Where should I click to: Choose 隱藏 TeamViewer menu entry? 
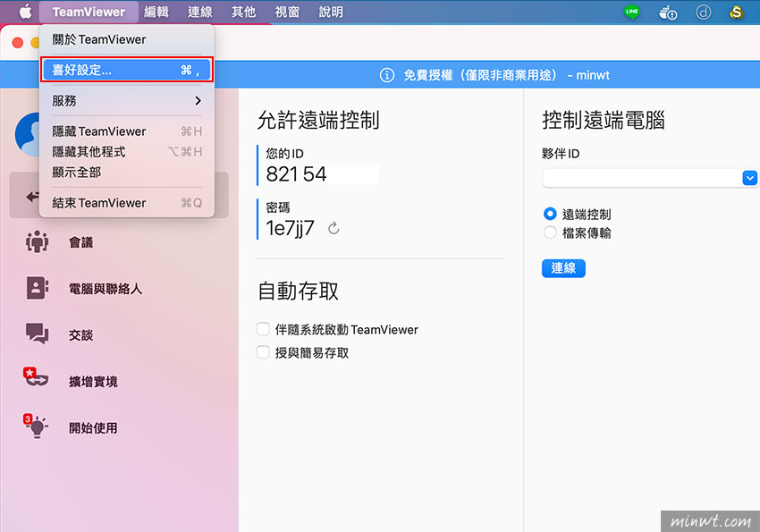pyautogui.click(x=126, y=131)
